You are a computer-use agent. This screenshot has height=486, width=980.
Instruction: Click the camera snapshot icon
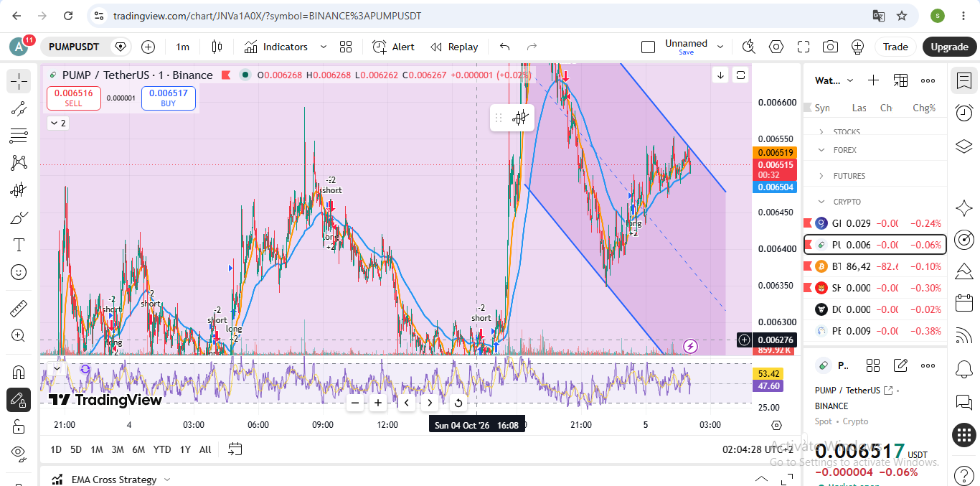coord(830,47)
